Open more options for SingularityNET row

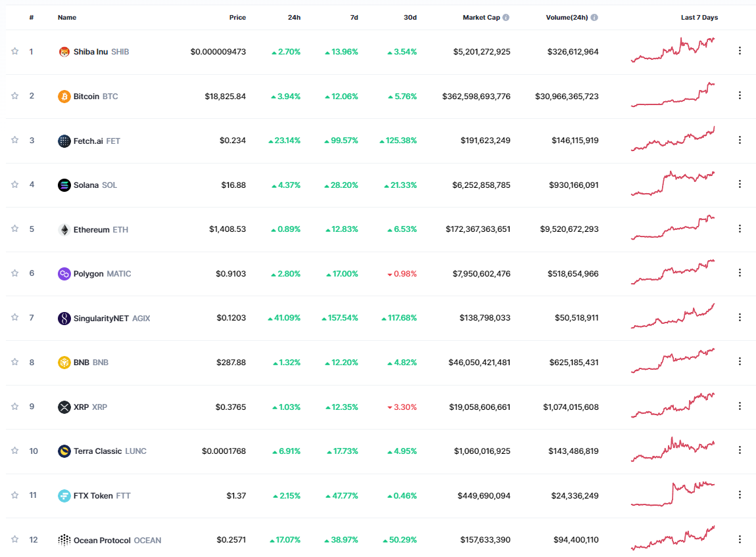(740, 317)
